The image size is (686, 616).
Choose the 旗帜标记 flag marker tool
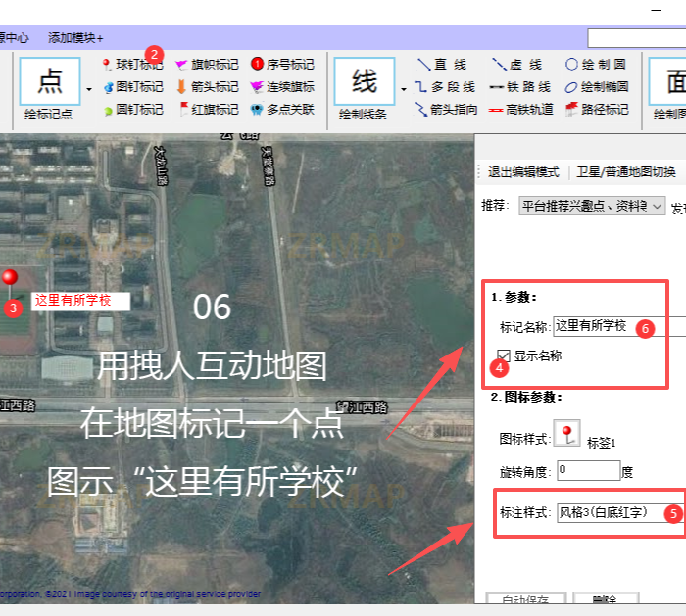pyautogui.click(x=207, y=65)
